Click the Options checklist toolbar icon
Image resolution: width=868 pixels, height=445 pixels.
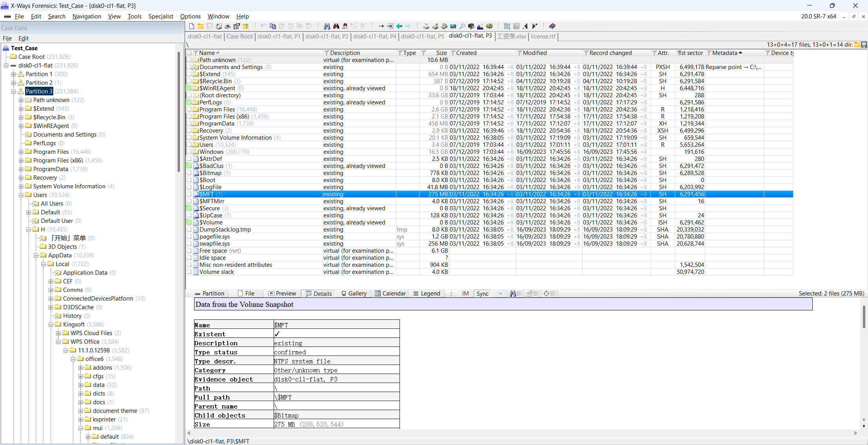point(507,26)
